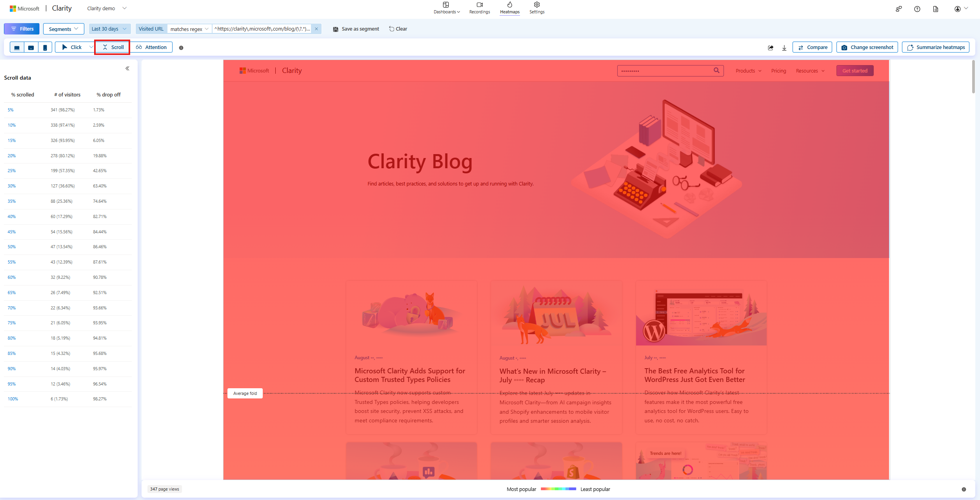Switch heatmap to Attention mode
The height and width of the screenshot is (500, 980).
point(151,47)
